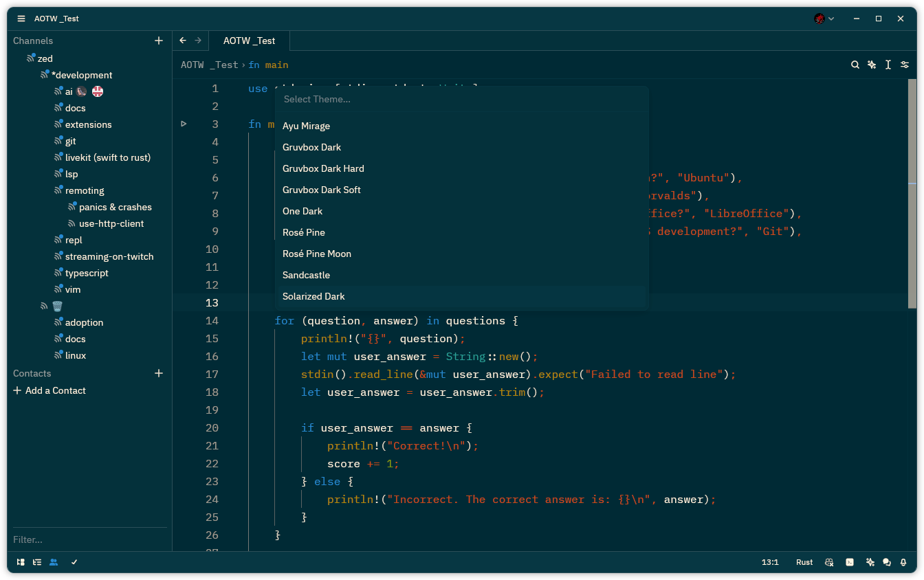Toggle the collaboration panel in status bar
Image resolution: width=924 pixels, height=580 pixels.
tap(54, 562)
